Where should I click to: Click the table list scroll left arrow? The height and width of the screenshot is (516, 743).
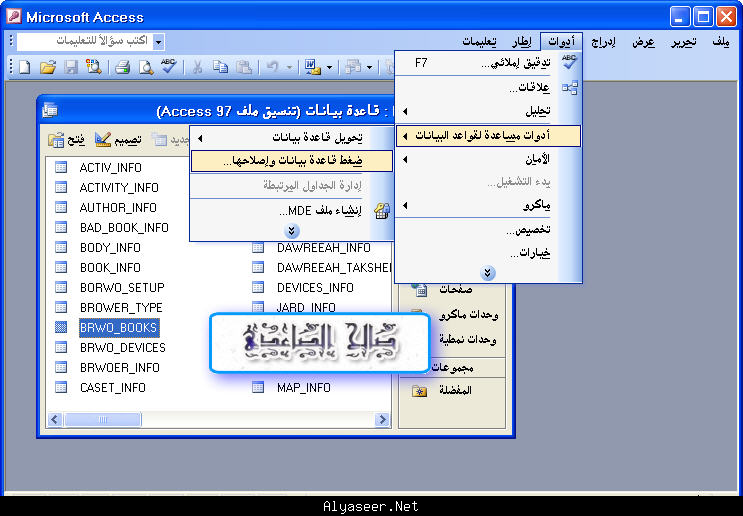pyautogui.click(x=54, y=419)
